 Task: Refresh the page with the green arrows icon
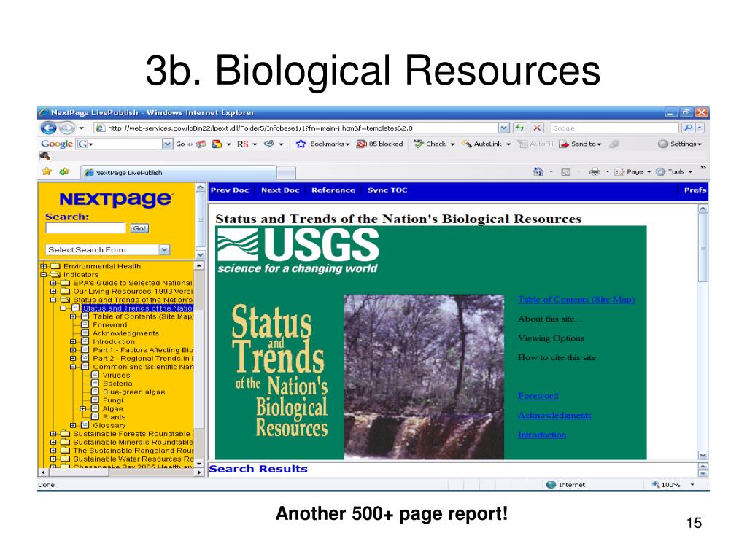pos(519,128)
